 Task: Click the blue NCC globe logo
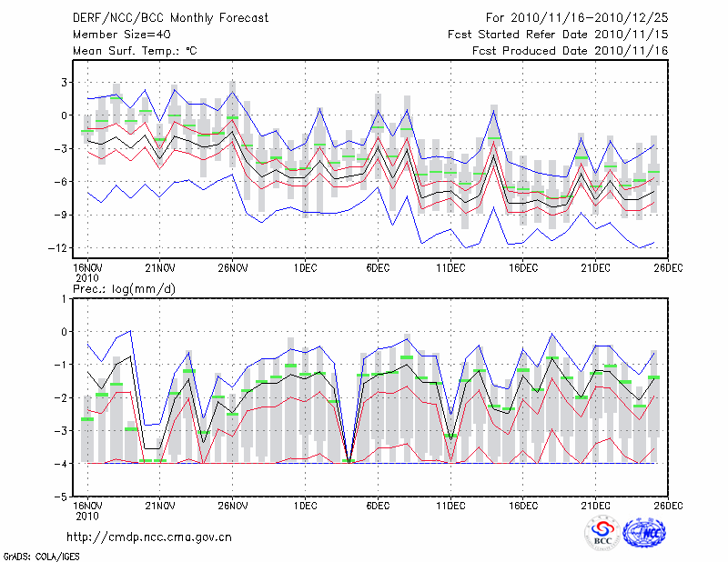pyautogui.click(x=644, y=534)
